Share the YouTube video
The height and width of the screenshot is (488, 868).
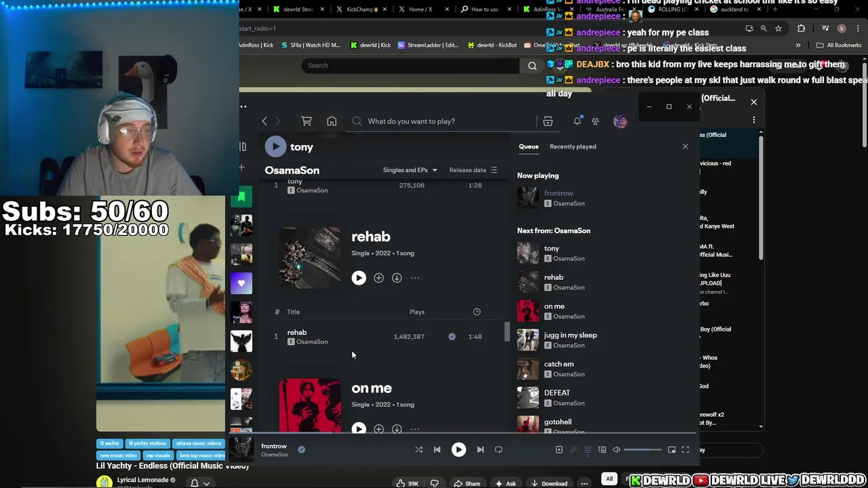point(467,483)
